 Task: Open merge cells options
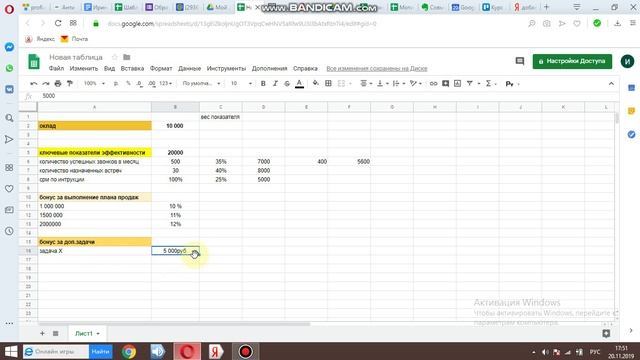(x=344, y=84)
